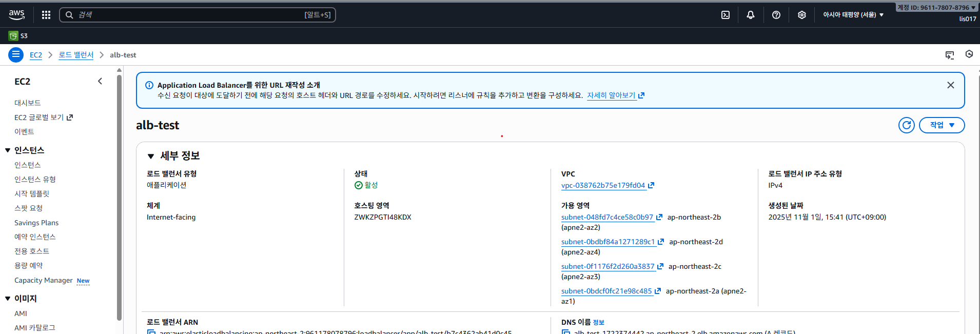Click the hosted zone ID ZWKZPGTI48KDX
980x334 pixels.
[x=383, y=217]
